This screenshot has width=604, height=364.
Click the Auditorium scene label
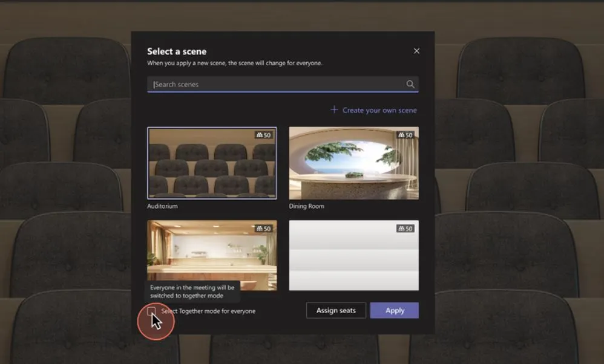pos(162,206)
